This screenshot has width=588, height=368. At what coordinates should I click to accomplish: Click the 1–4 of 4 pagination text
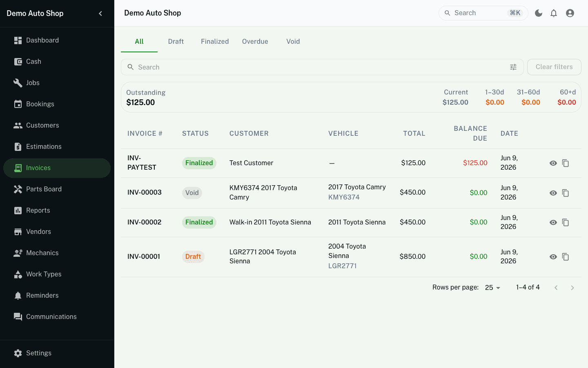[528, 287]
